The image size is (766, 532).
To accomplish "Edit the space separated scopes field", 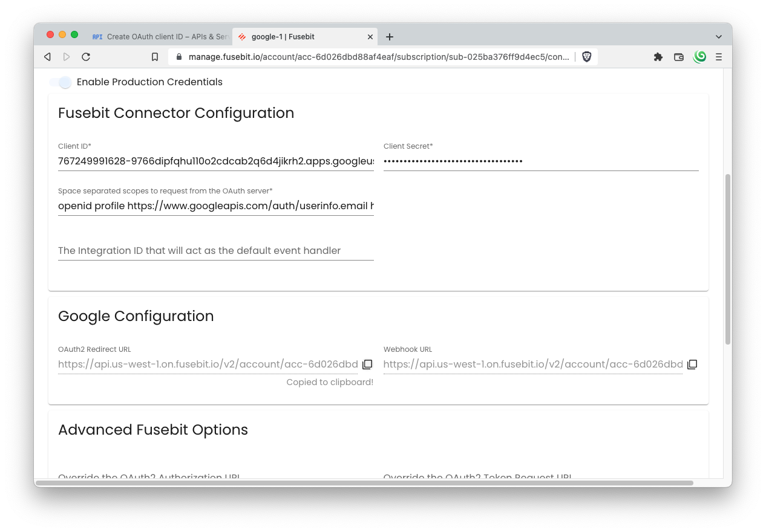I will point(216,206).
